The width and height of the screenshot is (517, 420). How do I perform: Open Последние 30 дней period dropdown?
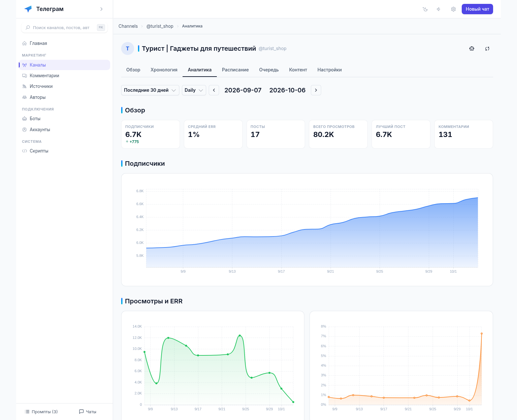point(150,90)
